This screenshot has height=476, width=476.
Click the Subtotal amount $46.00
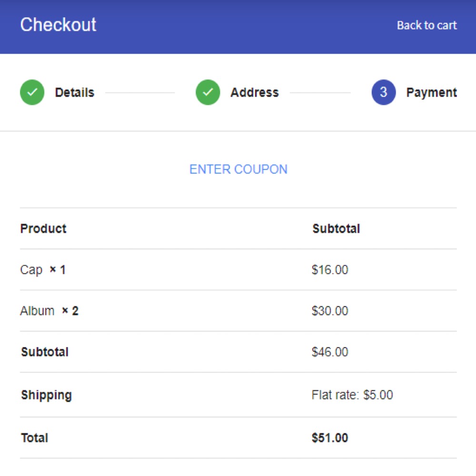pos(330,352)
